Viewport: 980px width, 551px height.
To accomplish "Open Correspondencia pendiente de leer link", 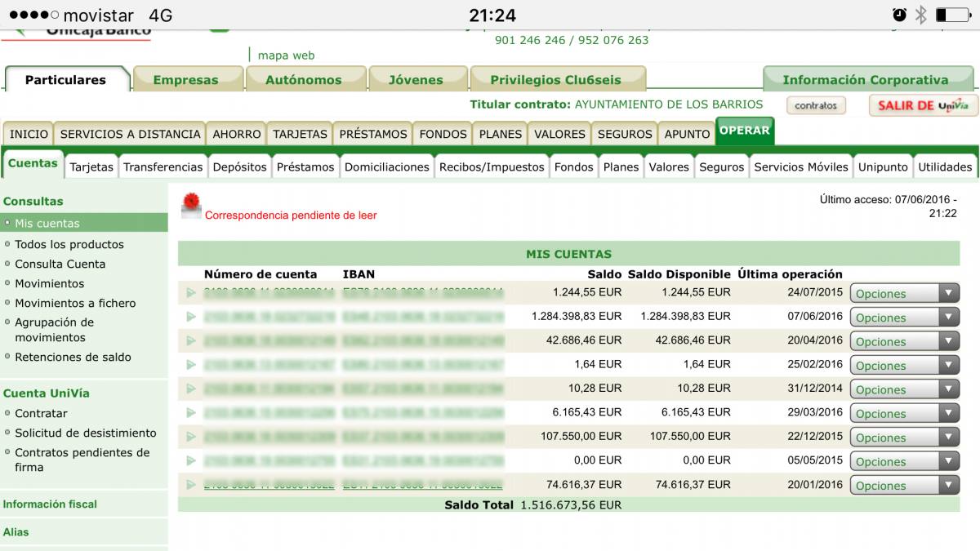I will click(291, 216).
